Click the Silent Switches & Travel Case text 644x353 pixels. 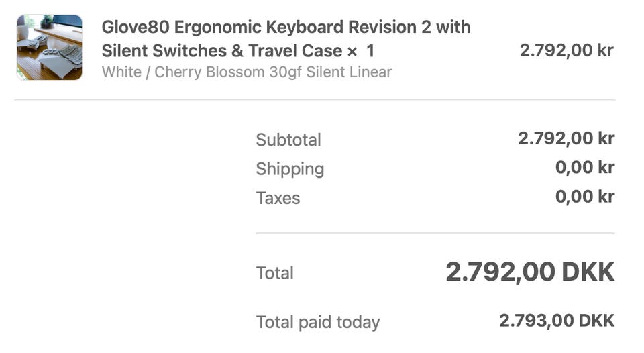coord(222,50)
